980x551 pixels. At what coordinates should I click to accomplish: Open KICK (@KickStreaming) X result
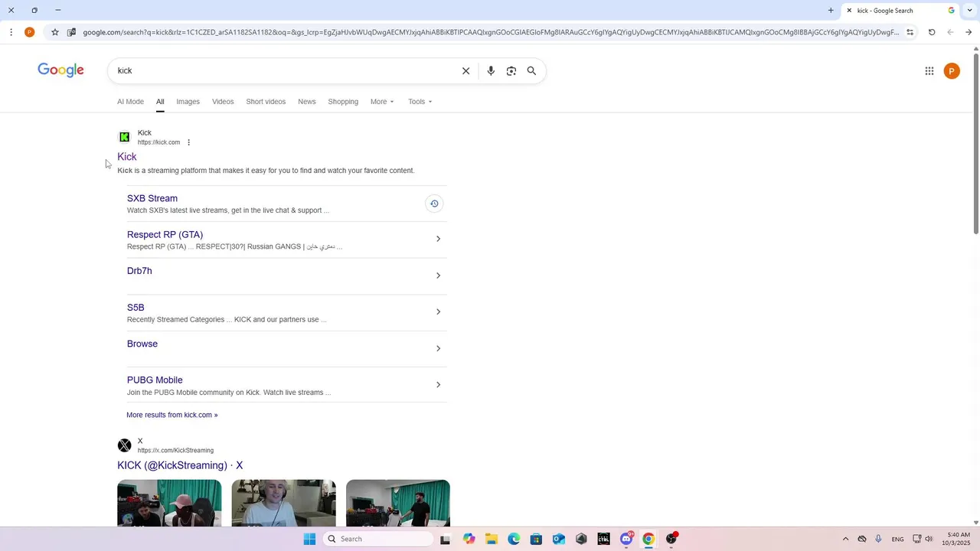(x=180, y=465)
